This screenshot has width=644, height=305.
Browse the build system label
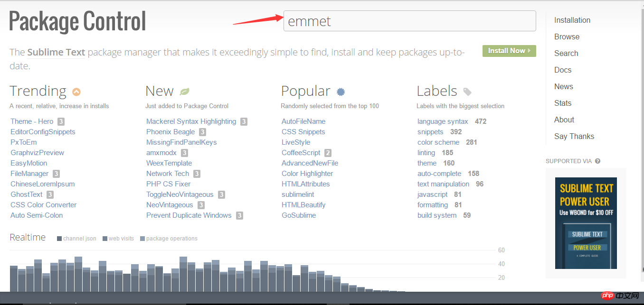click(x=437, y=215)
